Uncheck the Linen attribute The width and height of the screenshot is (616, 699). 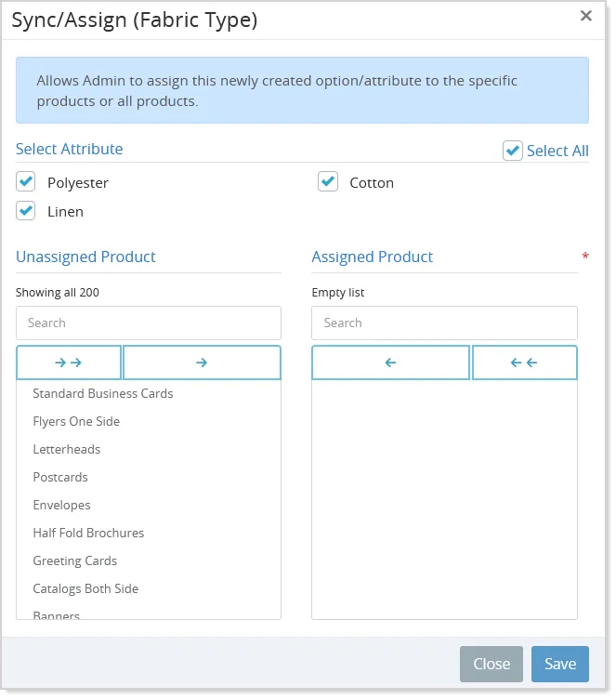[x=26, y=210]
